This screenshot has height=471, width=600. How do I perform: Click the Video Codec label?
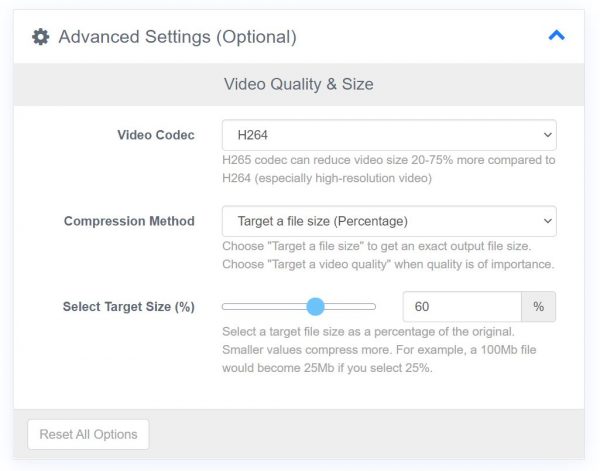(x=156, y=135)
